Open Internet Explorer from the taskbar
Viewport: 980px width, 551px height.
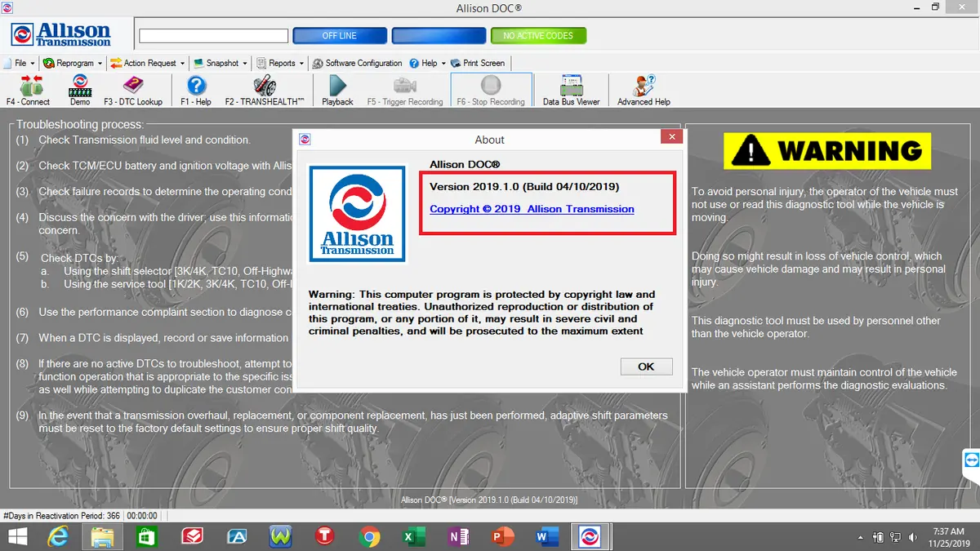click(x=58, y=536)
